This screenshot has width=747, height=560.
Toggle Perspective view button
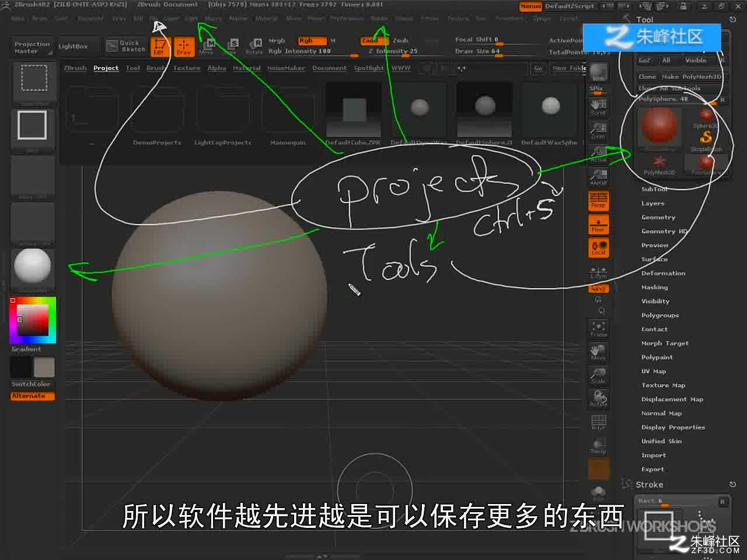coord(598,201)
